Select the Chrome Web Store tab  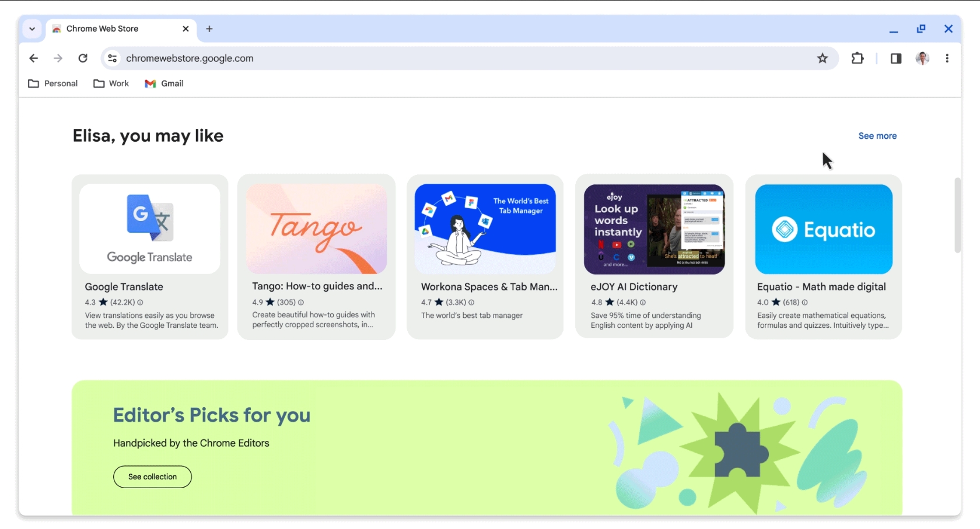(x=121, y=29)
